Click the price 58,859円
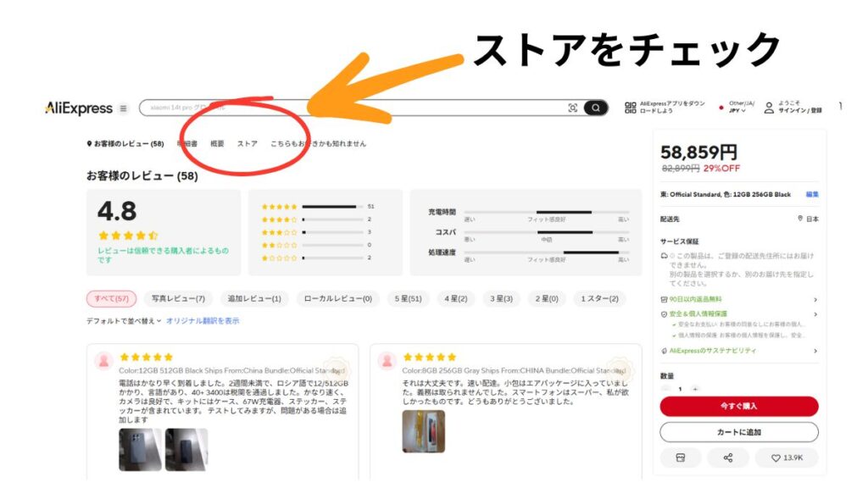Viewport: 868px width, 488px height. point(698,152)
